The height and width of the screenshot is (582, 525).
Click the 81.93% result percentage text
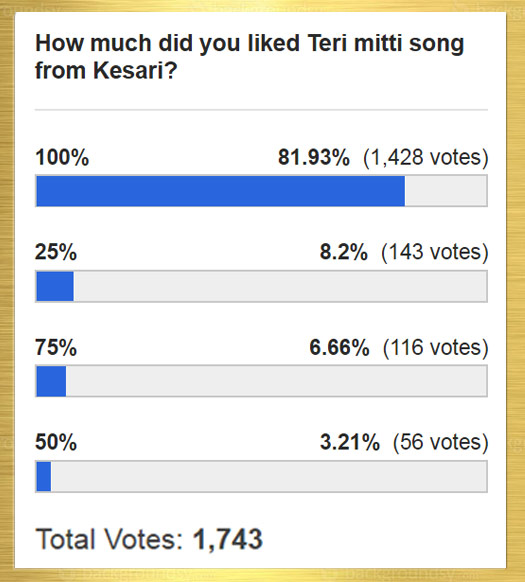[x=314, y=157]
